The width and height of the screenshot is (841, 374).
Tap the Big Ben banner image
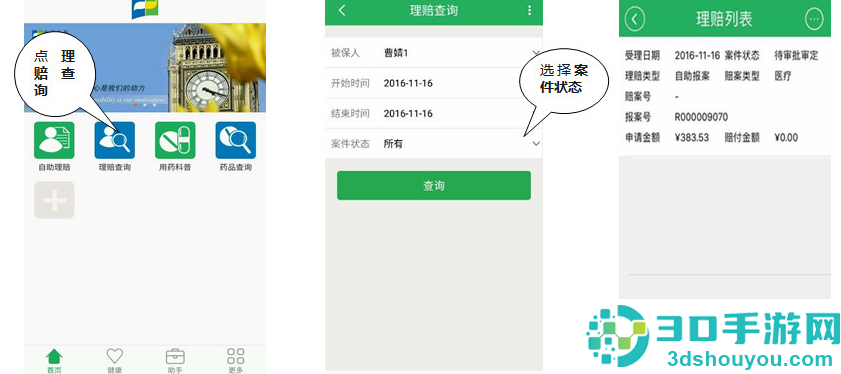point(145,68)
